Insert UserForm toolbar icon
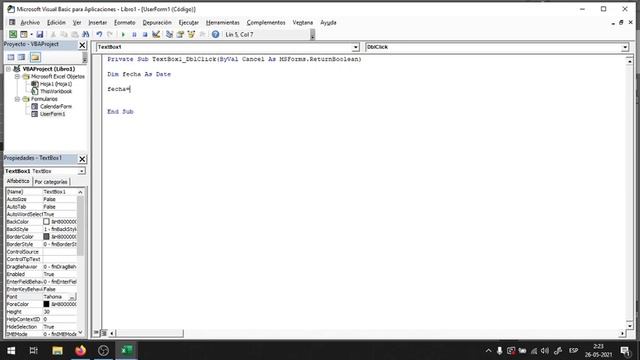640x360 pixels. [x=24, y=35]
